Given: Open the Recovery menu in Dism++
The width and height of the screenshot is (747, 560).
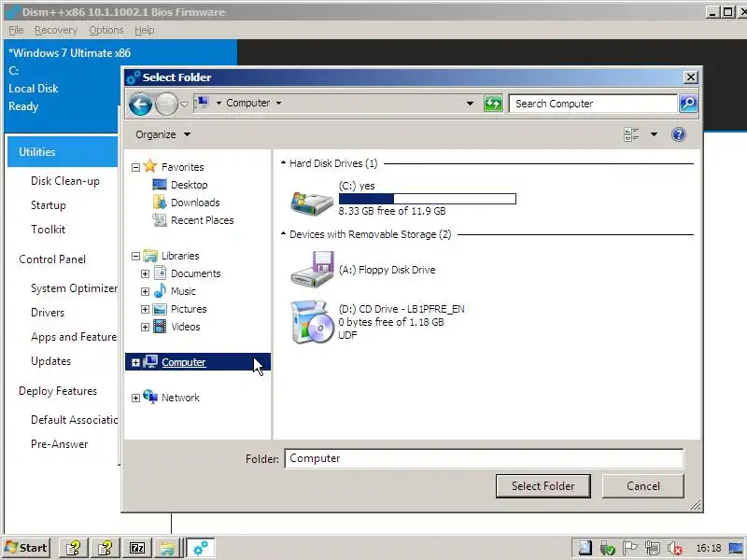Looking at the screenshot, I should [x=56, y=30].
